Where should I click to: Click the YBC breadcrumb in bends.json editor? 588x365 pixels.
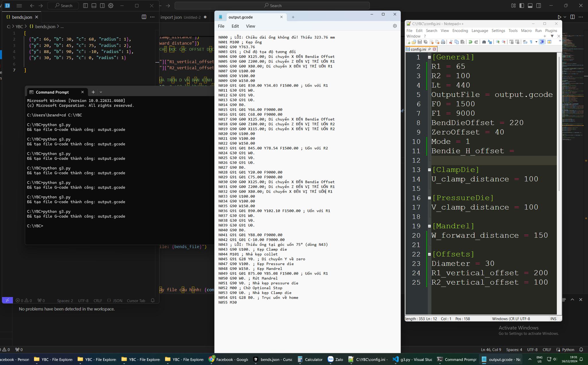click(x=19, y=26)
